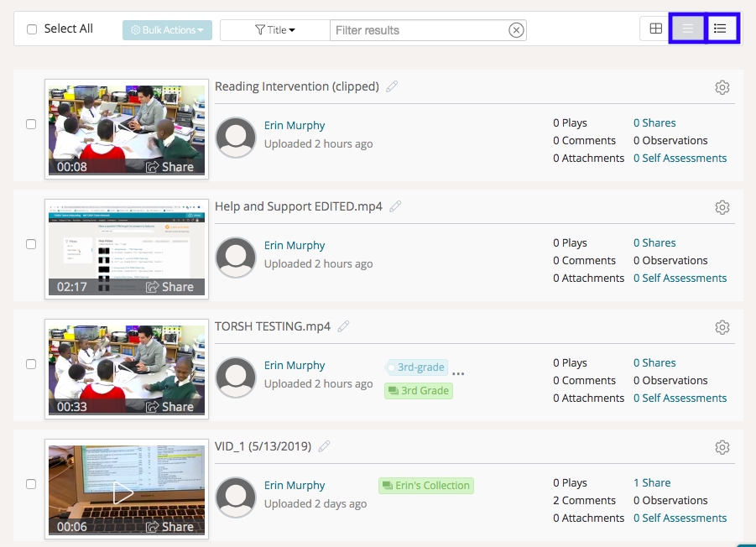Switch to grid view layout
The image size is (756, 547).
pos(655,29)
